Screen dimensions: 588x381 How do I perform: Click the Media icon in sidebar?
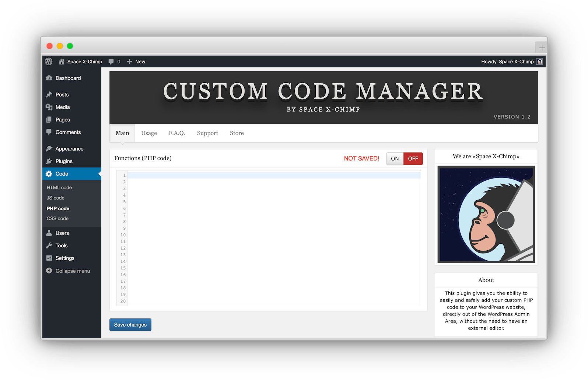point(49,107)
